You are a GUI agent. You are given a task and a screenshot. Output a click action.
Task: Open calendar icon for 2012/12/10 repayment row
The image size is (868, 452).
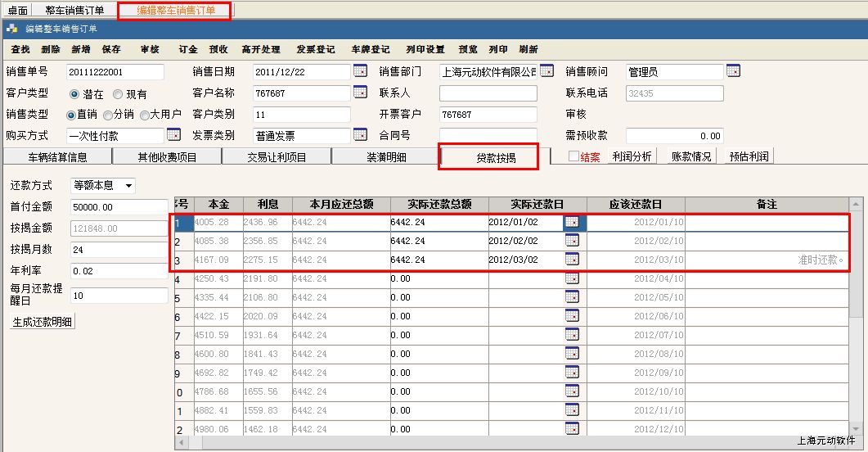pyautogui.click(x=572, y=429)
